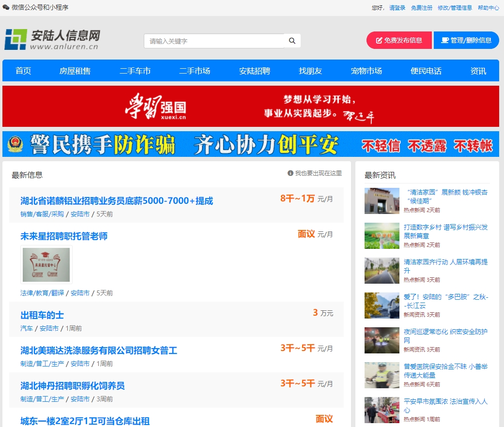Click 法律/教育/翻译 category link
This screenshot has height=427, width=504.
click(x=42, y=293)
